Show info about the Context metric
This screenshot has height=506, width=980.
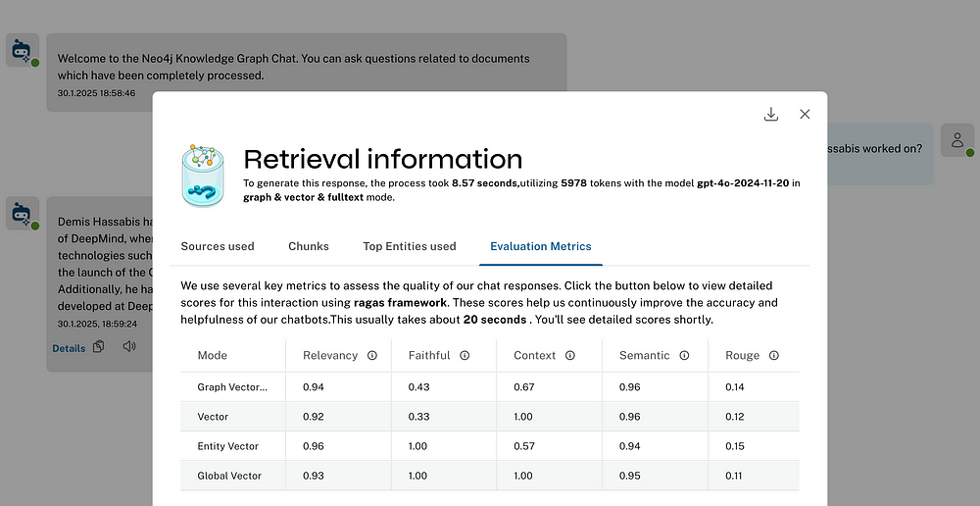coord(570,355)
